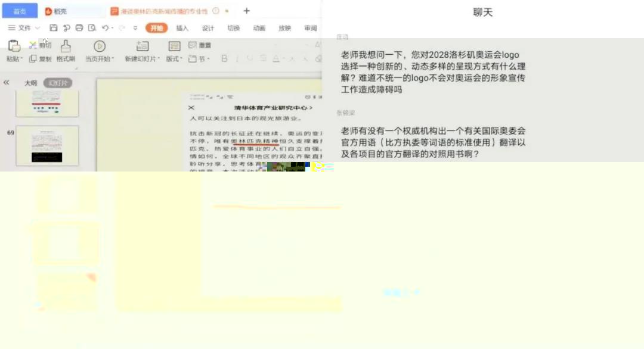The height and width of the screenshot is (349, 644).
Task: Click the Paste clipboard icon
Action: coord(14,45)
